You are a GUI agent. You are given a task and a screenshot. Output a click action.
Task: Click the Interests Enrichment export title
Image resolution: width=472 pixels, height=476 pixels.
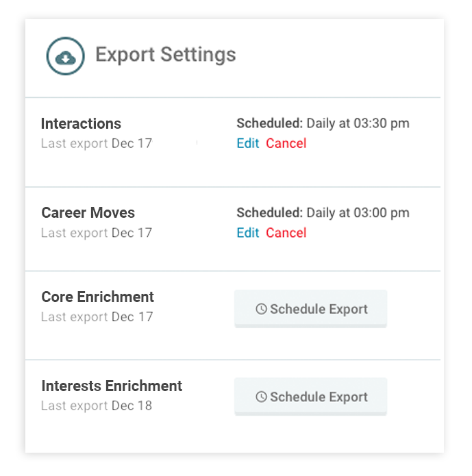112,386
